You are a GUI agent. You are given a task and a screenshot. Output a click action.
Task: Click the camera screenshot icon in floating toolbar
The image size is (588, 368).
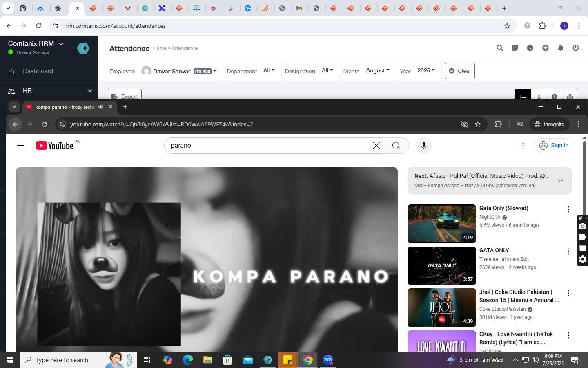[x=583, y=226]
